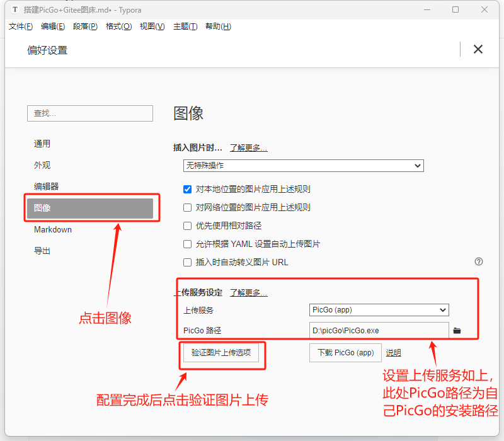This screenshot has height=441, width=504.
Task: Open the 主题(T) menu
Action: pyautogui.click(x=185, y=26)
